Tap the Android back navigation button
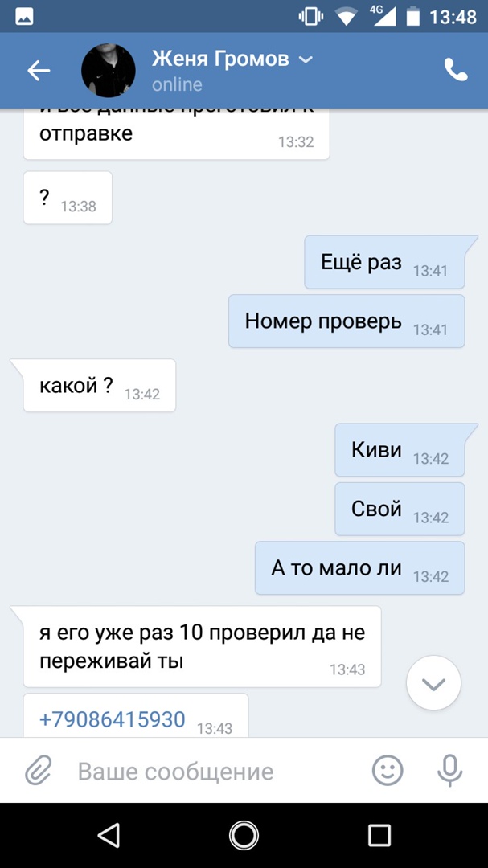This screenshot has width=488, height=868. (x=109, y=835)
